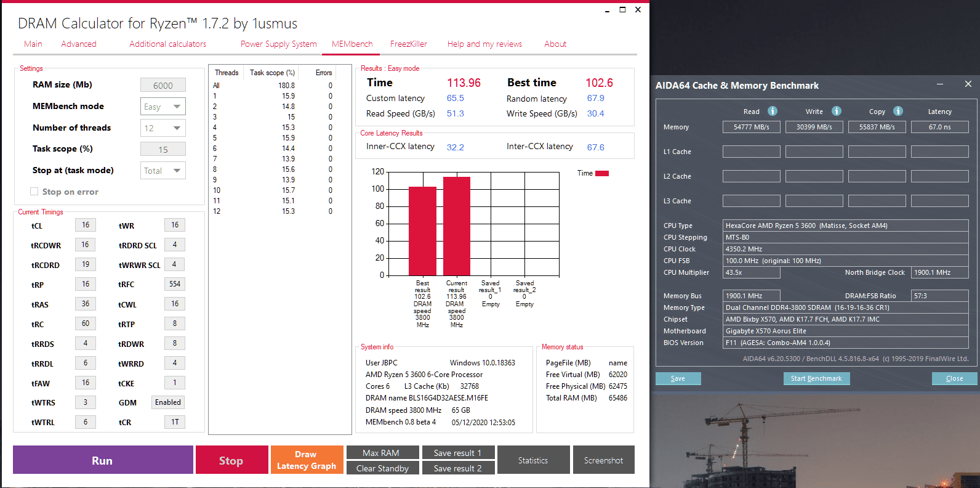Click the Write info icon in AIDA64
The width and height of the screenshot is (980, 488).
(x=837, y=111)
